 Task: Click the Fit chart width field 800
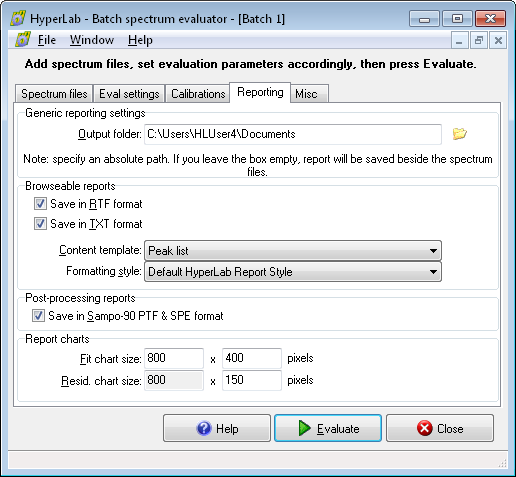point(174,358)
